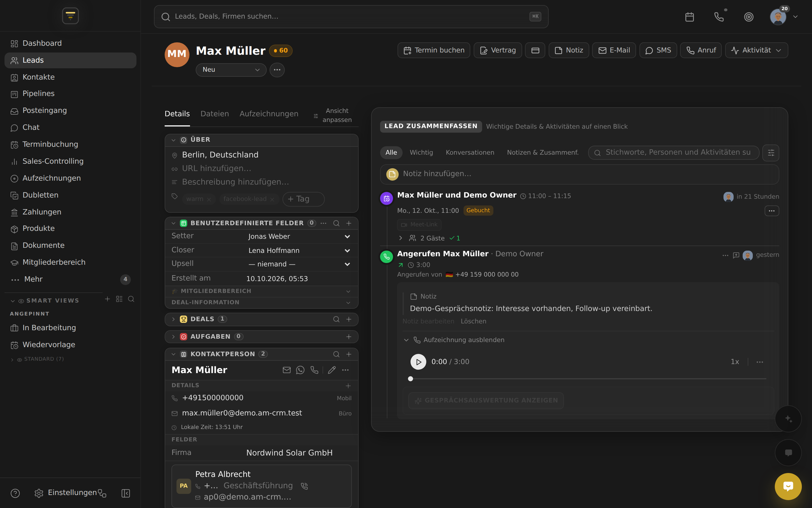Open the Closer Lena Hoffmann dropdown
812x508 pixels.
pos(299,251)
